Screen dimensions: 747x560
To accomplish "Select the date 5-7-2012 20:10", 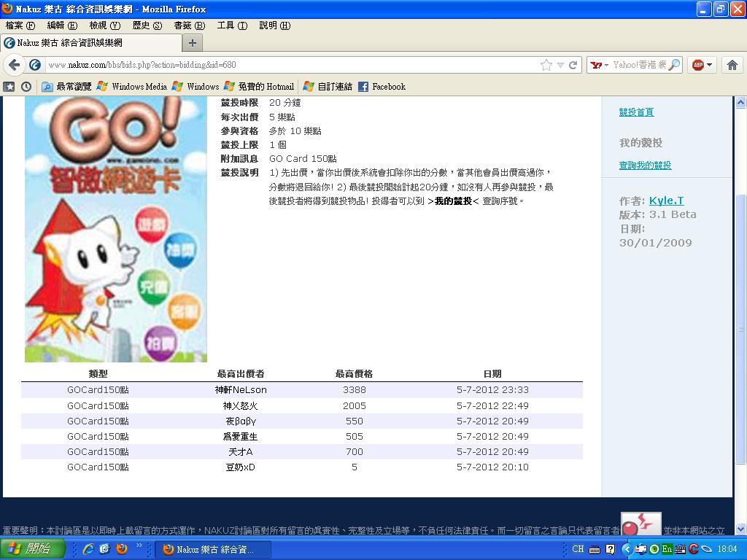I will pyautogui.click(x=492, y=467).
